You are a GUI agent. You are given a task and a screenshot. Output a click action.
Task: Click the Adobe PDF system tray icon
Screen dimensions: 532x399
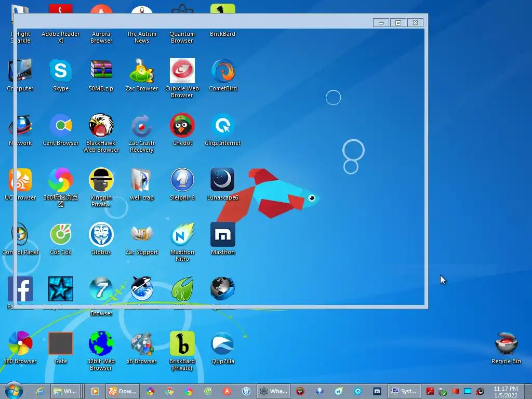point(430,391)
